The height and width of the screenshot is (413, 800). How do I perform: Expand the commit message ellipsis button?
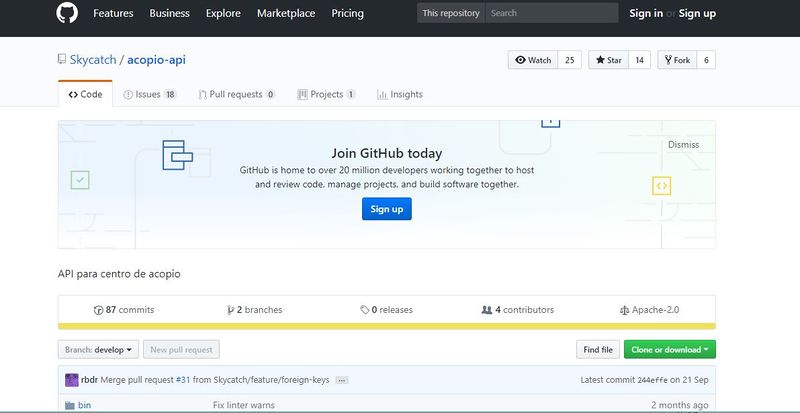point(341,380)
